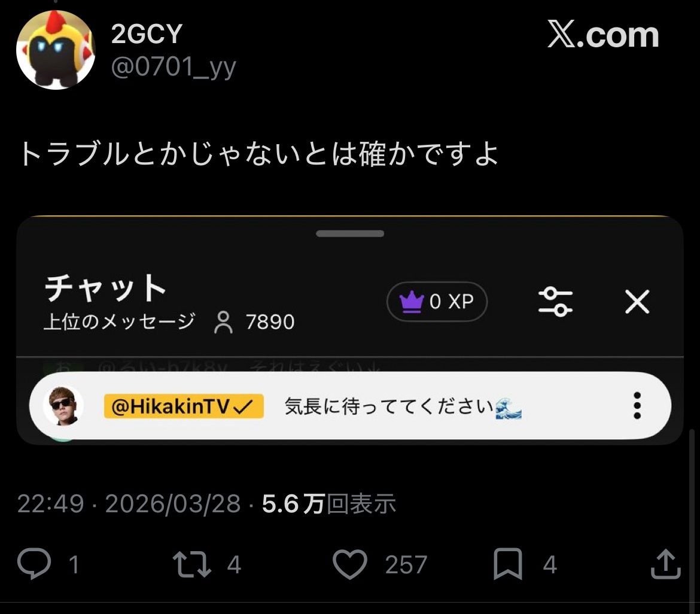Open HikakinTV avatar in pinned message
This screenshot has height=614, width=700.
pos(63,406)
